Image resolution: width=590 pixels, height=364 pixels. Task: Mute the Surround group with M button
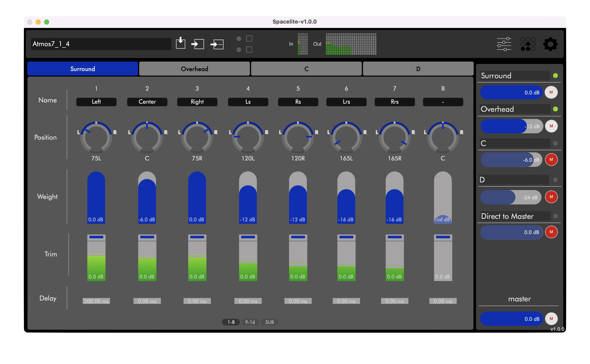(x=551, y=92)
